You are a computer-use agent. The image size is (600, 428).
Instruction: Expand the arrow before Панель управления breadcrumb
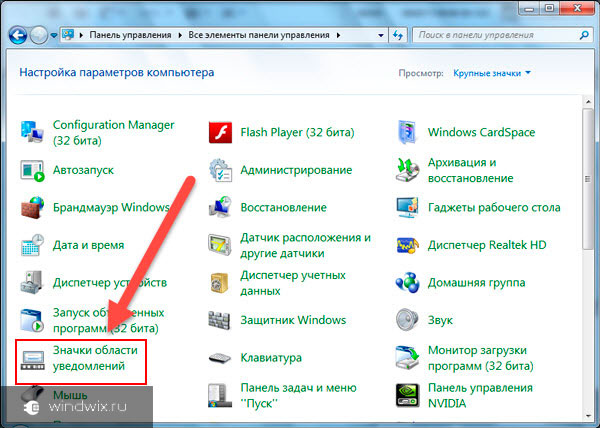point(81,35)
